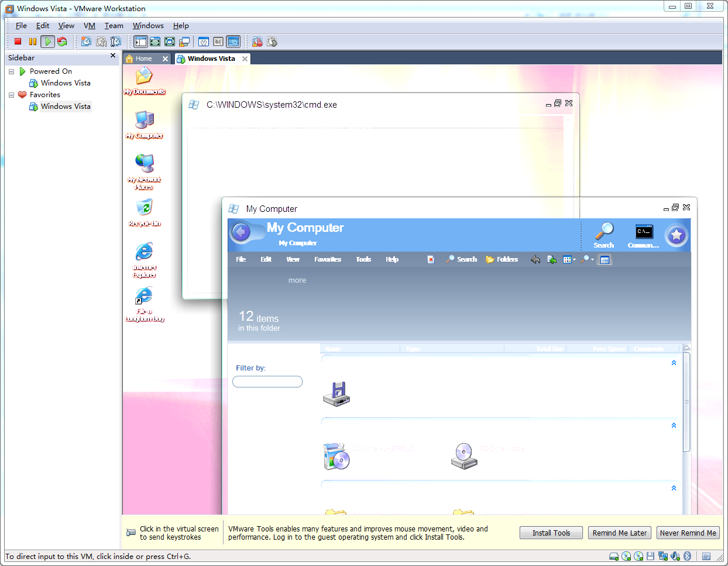Toggle the sidebar view toolbar button
Image resolution: width=728 pixels, height=566 pixels.
140,42
